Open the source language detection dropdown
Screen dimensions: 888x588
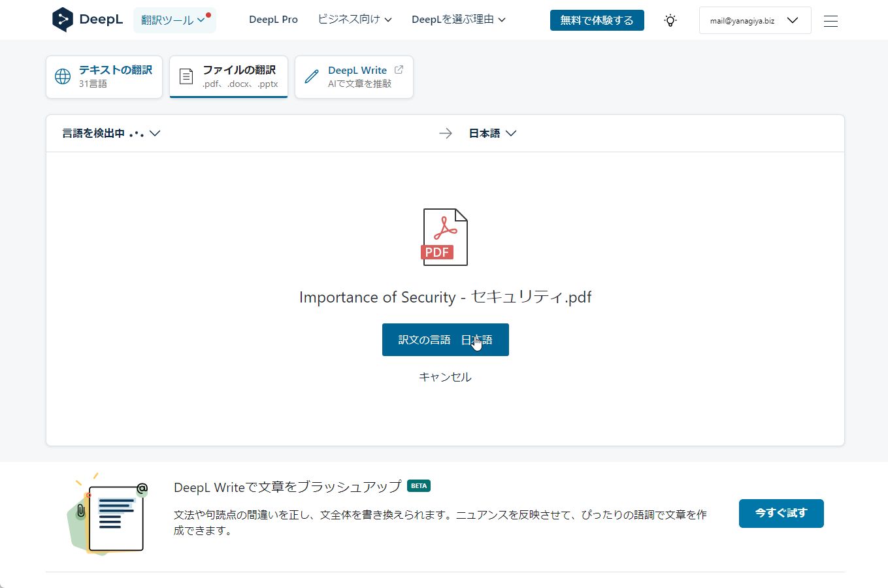pos(110,133)
